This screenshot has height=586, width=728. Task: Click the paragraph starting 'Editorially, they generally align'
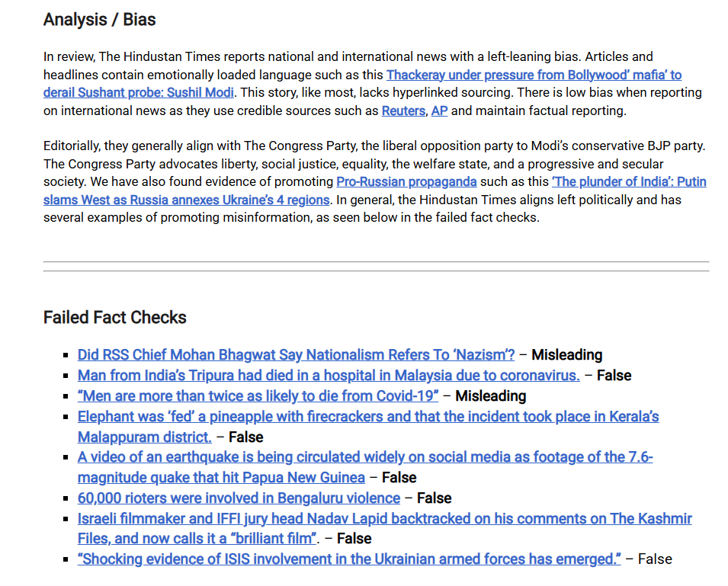coord(375,181)
